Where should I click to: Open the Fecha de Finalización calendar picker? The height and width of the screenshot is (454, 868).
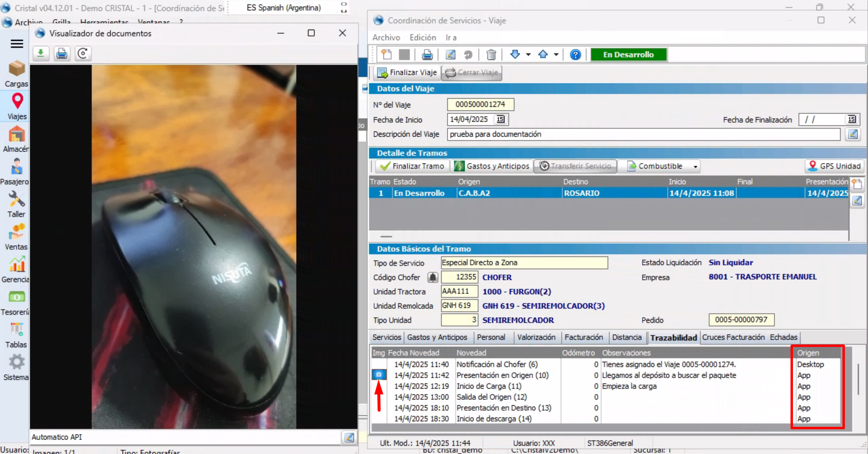[x=851, y=119]
